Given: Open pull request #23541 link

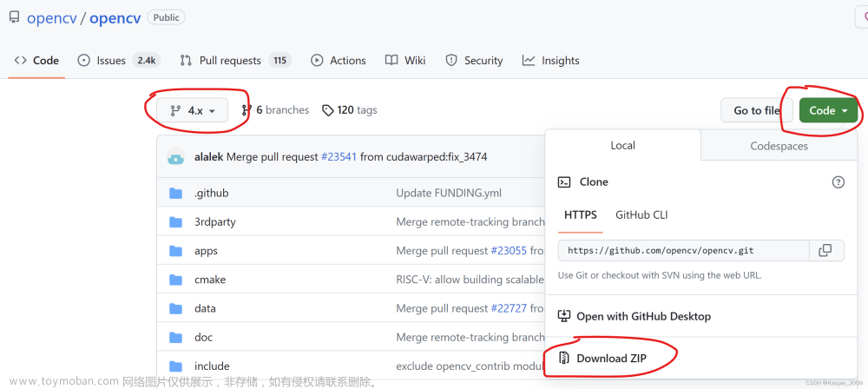Looking at the screenshot, I should pyautogui.click(x=339, y=157).
